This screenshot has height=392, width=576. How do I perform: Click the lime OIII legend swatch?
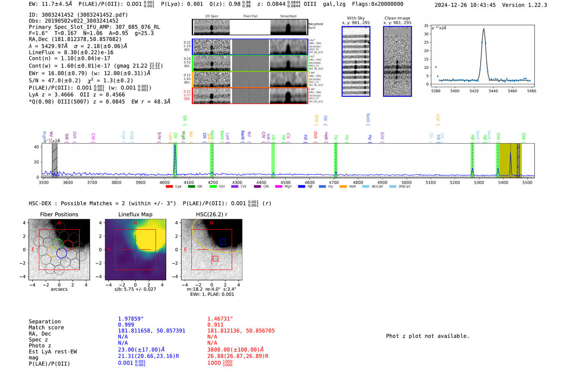tap(213, 186)
